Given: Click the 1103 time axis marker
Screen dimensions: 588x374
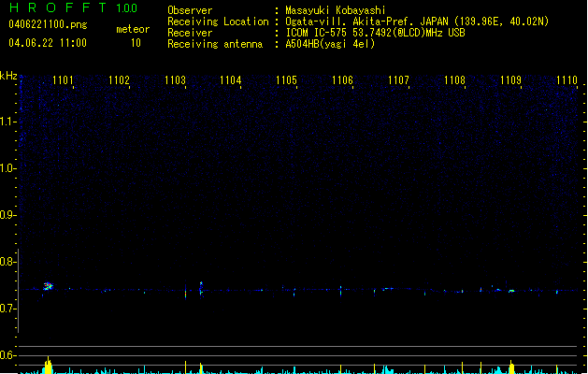Looking at the screenshot, I should click(x=175, y=80).
